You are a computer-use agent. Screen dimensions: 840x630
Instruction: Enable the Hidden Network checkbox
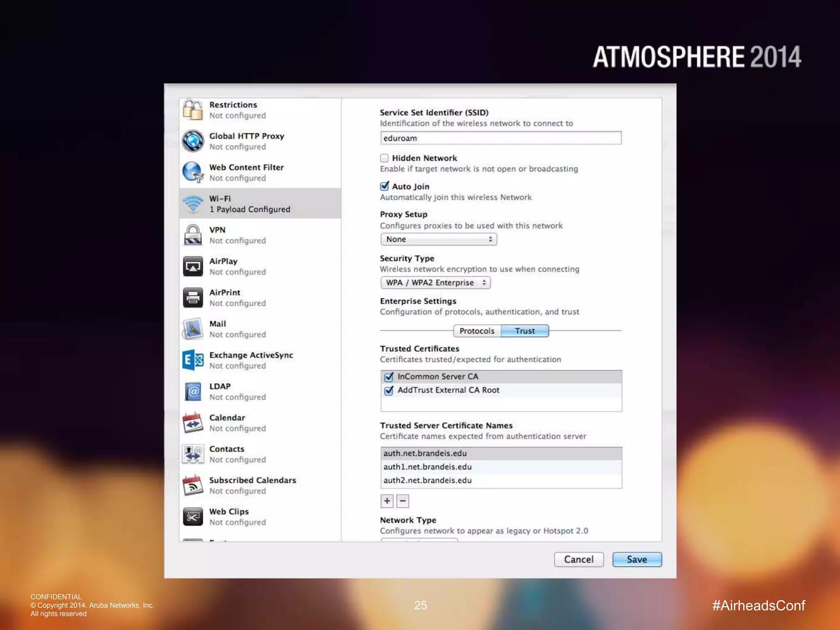coord(384,158)
